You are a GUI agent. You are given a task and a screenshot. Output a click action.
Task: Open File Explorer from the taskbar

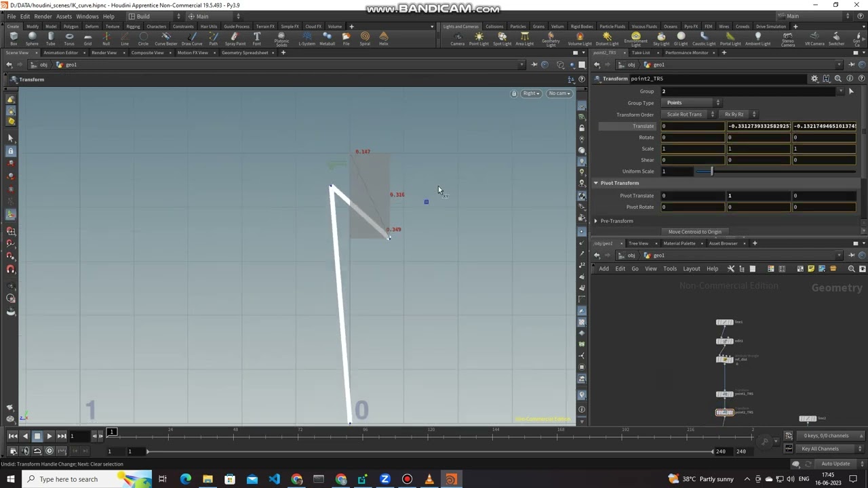click(208, 479)
